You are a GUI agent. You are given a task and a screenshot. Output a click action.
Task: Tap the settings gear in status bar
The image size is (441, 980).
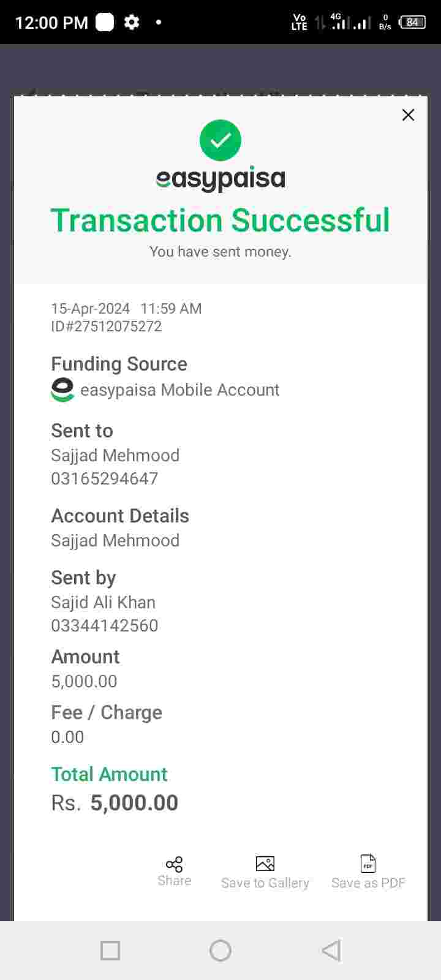coord(132,23)
